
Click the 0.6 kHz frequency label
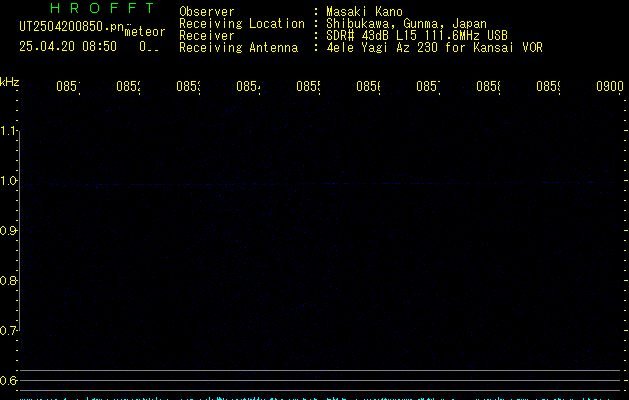(x=8, y=380)
